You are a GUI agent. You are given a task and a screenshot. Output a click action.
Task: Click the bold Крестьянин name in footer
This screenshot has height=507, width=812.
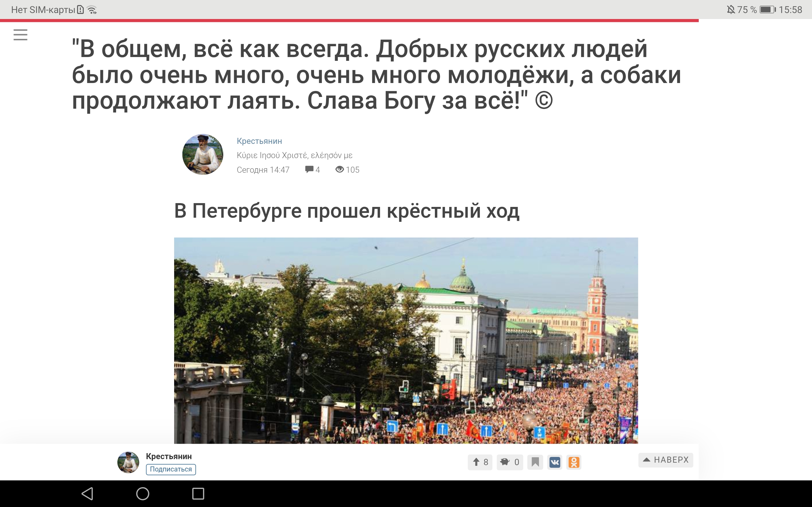pos(169,456)
